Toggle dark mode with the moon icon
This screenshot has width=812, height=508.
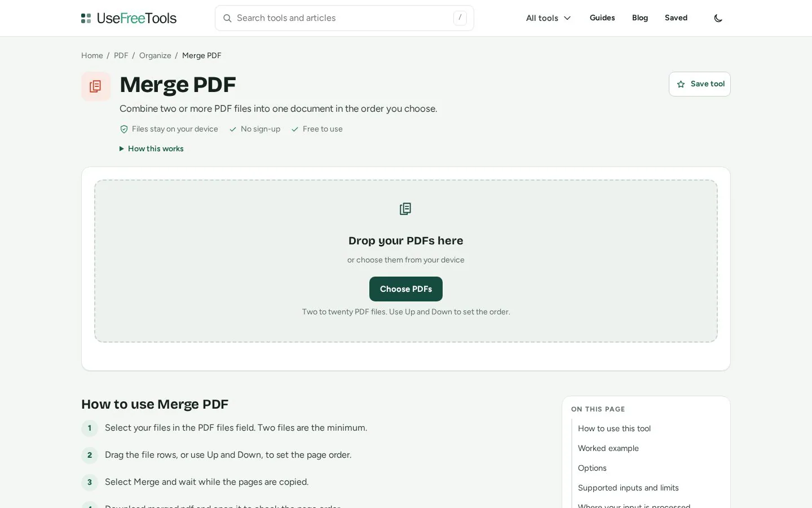[718, 18]
